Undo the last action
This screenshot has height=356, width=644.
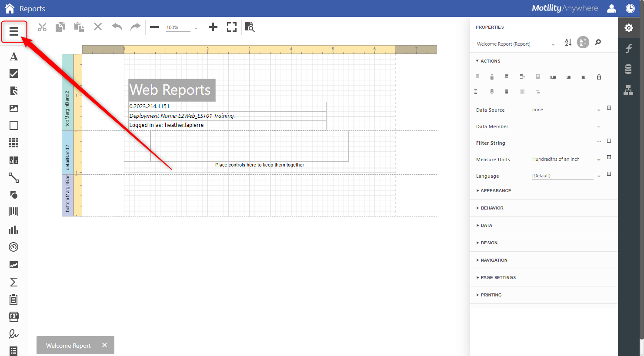click(x=117, y=27)
